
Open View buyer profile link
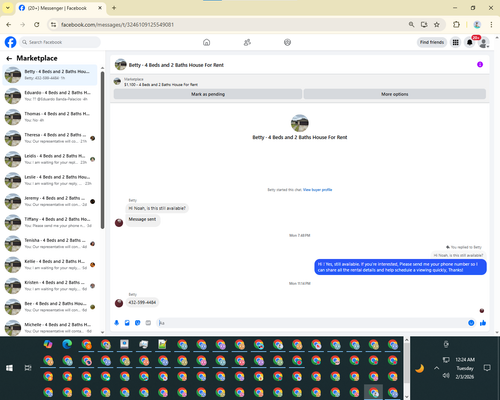(x=317, y=190)
